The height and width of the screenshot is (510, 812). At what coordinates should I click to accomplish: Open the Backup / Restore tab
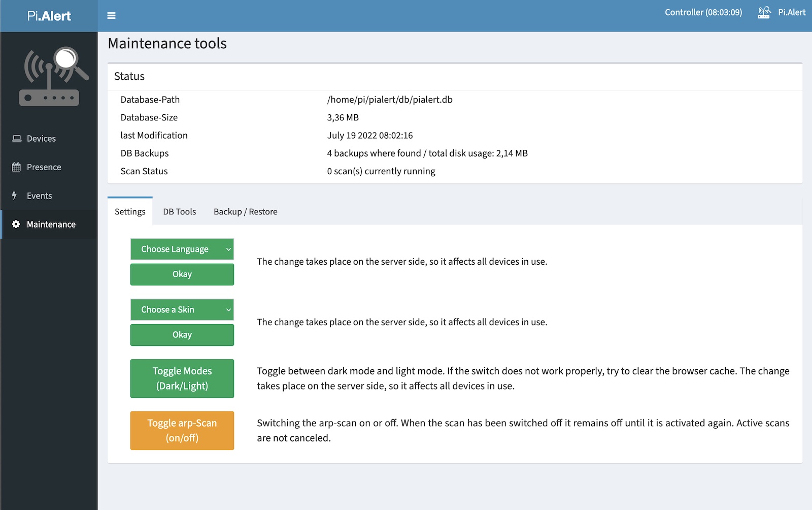point(245,212)
